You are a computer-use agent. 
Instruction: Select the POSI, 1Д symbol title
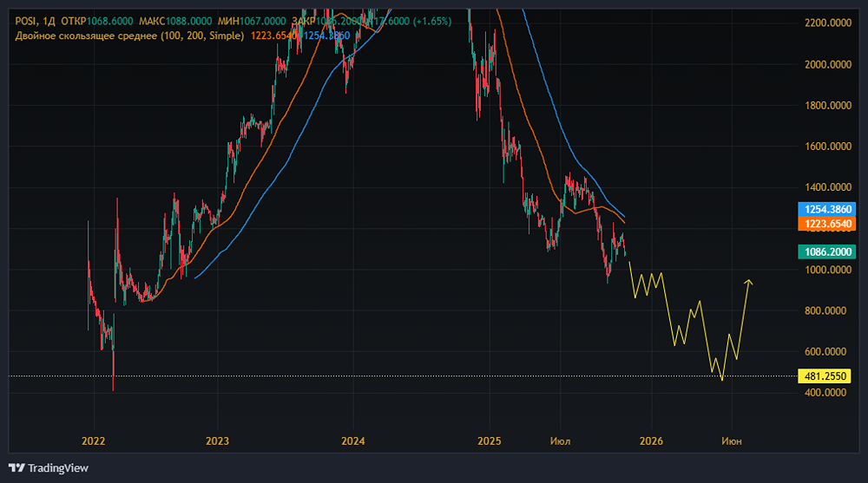35,21
